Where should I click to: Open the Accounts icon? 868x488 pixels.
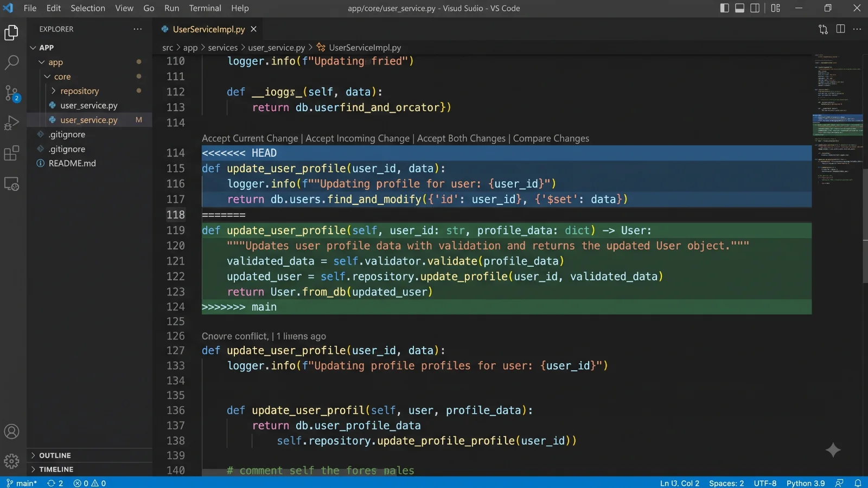[11, 432]
